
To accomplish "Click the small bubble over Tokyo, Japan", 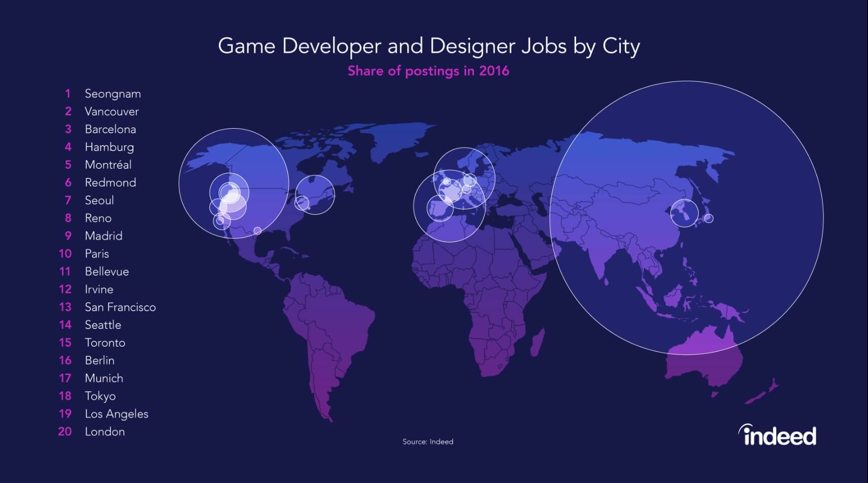I will point(709,218).
